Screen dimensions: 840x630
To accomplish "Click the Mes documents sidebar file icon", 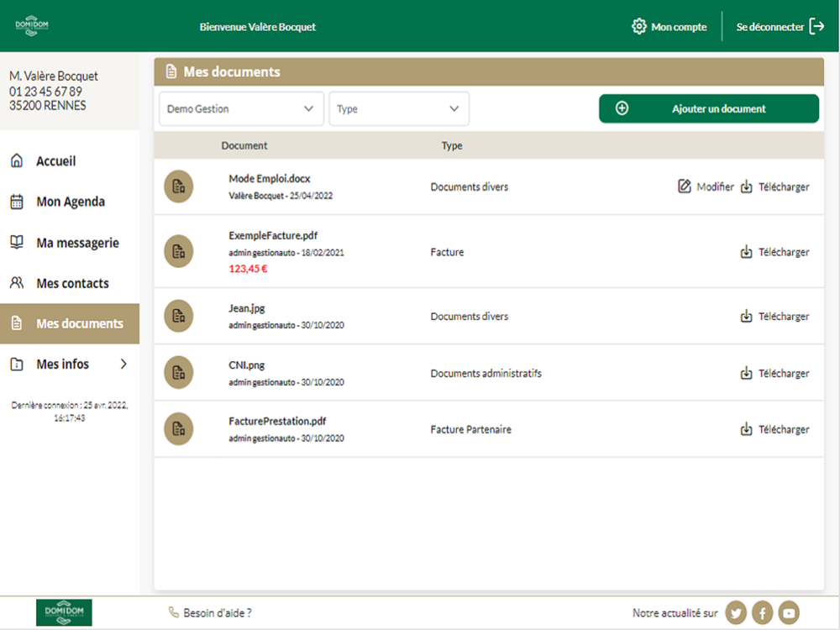I will pos(17,323).
